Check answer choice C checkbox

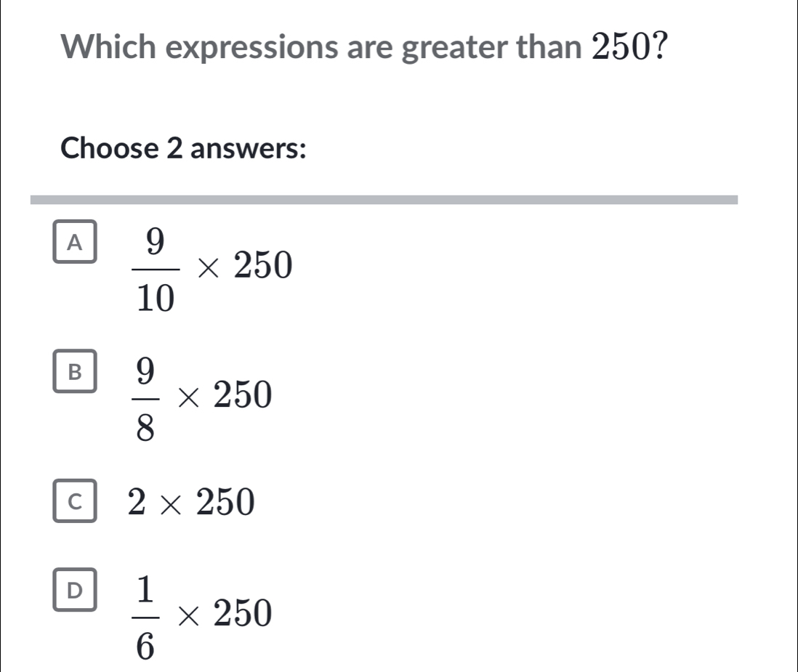[75, 500]
